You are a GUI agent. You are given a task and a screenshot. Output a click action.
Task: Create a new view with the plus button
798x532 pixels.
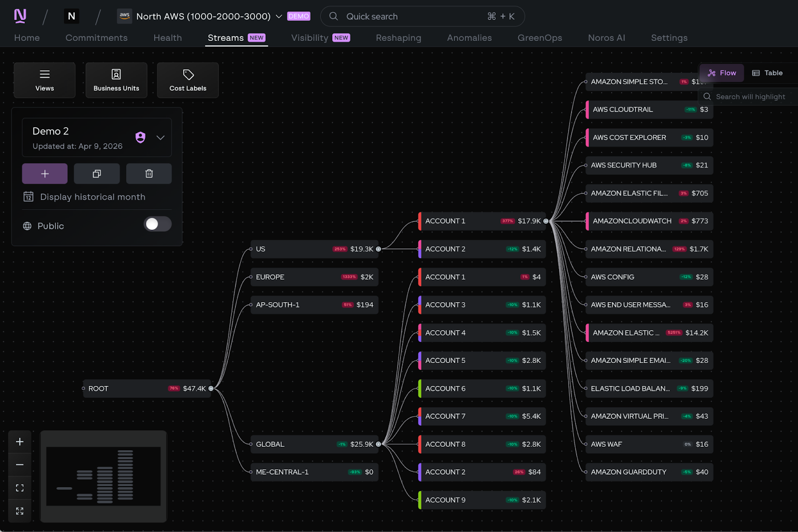pos(44,174)
